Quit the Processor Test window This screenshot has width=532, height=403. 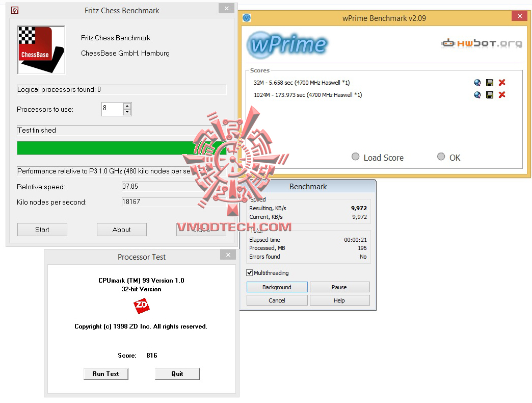pos(177,374)
